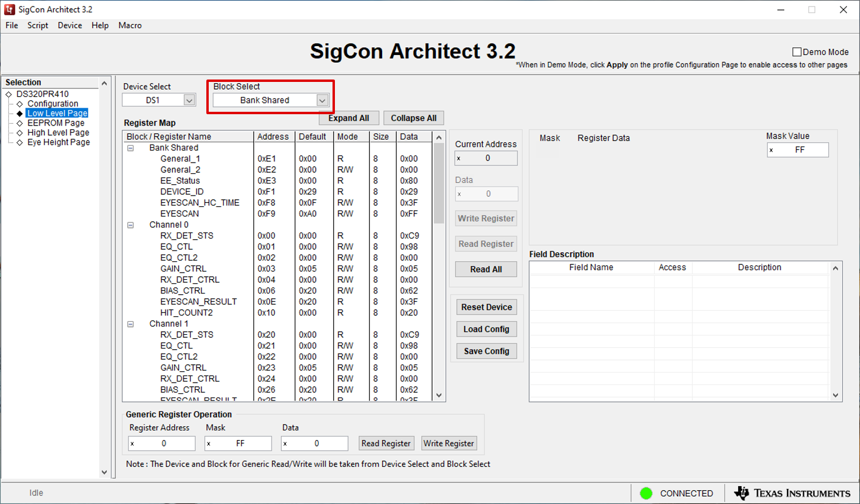
Task: Click the green CONNECTED status indicator
Action: 646,493
